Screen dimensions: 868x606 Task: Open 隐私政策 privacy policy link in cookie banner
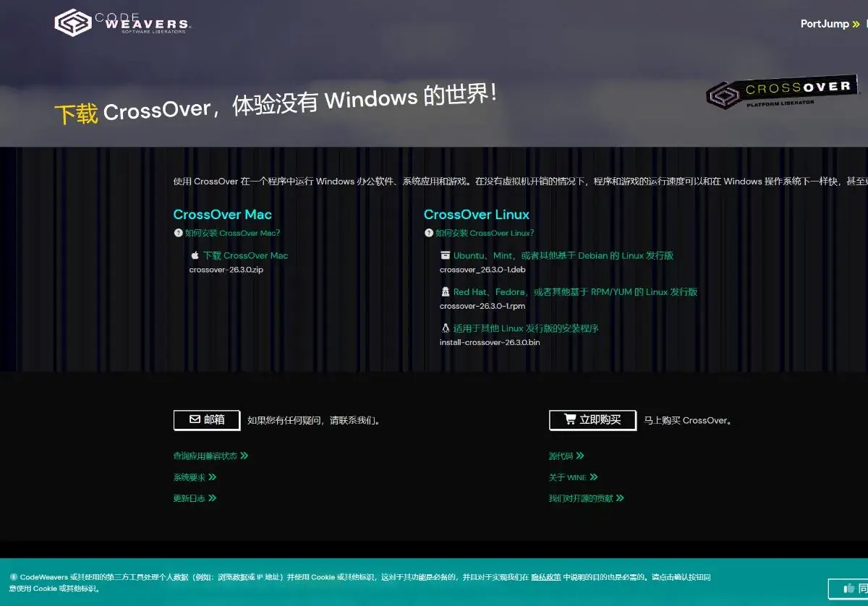point(546,577)
